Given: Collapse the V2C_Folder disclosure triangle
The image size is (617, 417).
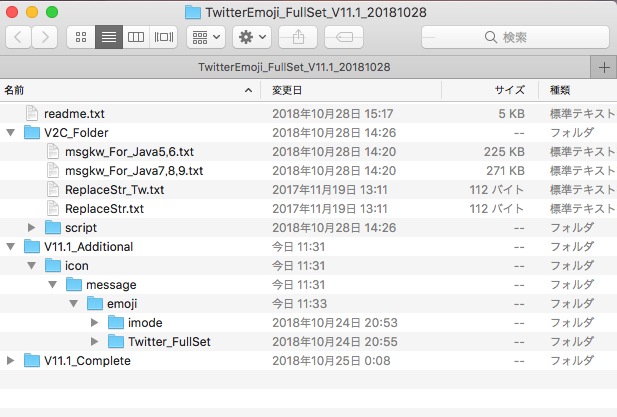Looking at the screenshot, I should (x=11, y=133).
